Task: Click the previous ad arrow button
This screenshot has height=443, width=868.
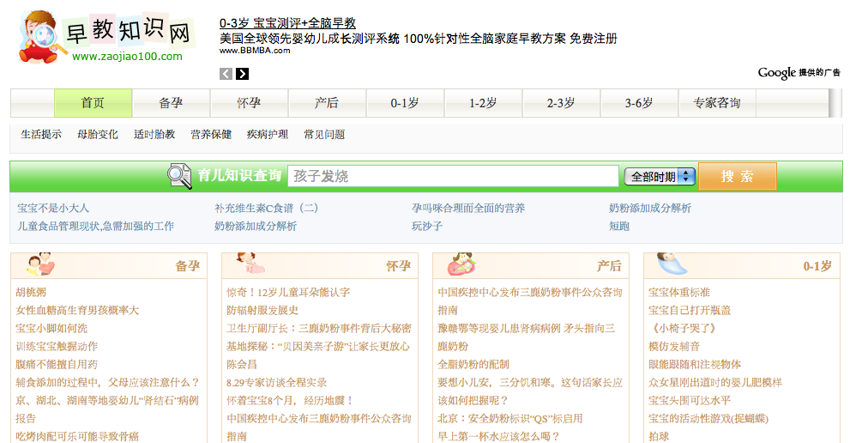Action: (x=226, y=74)
